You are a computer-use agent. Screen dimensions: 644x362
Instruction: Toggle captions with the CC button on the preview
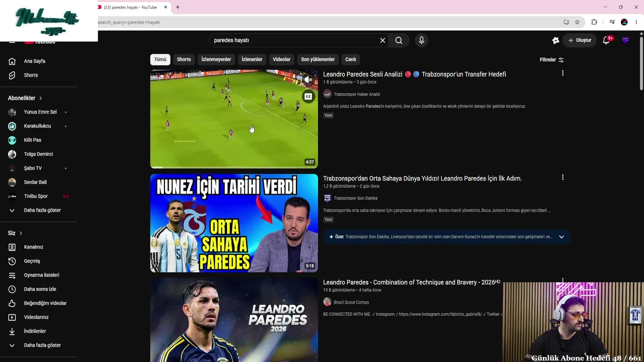308,97
